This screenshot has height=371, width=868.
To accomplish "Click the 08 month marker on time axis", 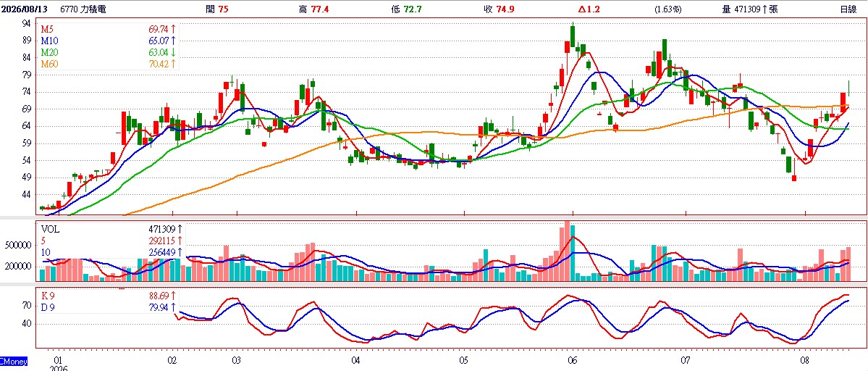I will pos(804,360).
